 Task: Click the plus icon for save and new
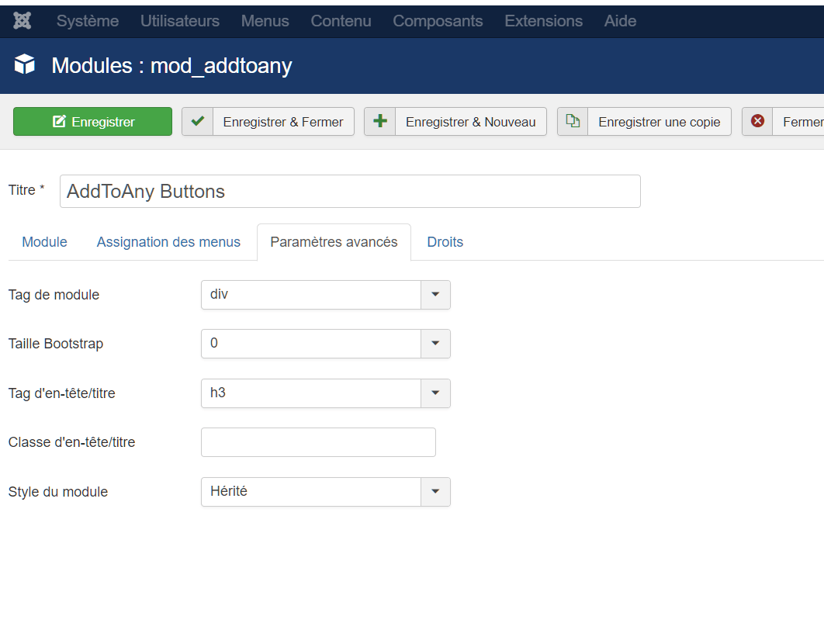click(380, 122)
